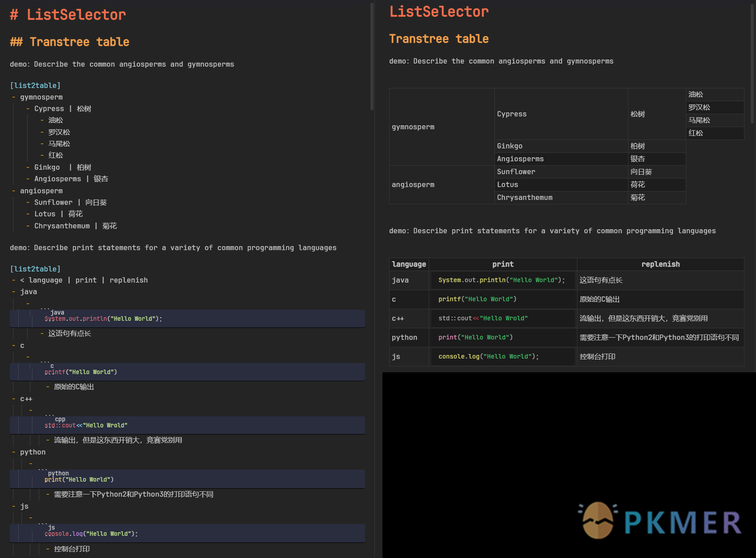The image size is (756, 558).
Task: Click the 'java' list item in editor
Action: [28, 291]
